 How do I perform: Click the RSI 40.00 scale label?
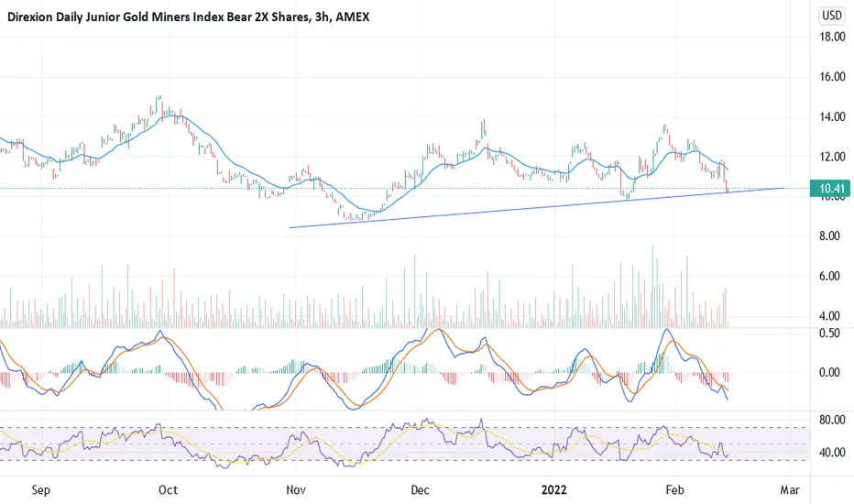click(832, 453)
